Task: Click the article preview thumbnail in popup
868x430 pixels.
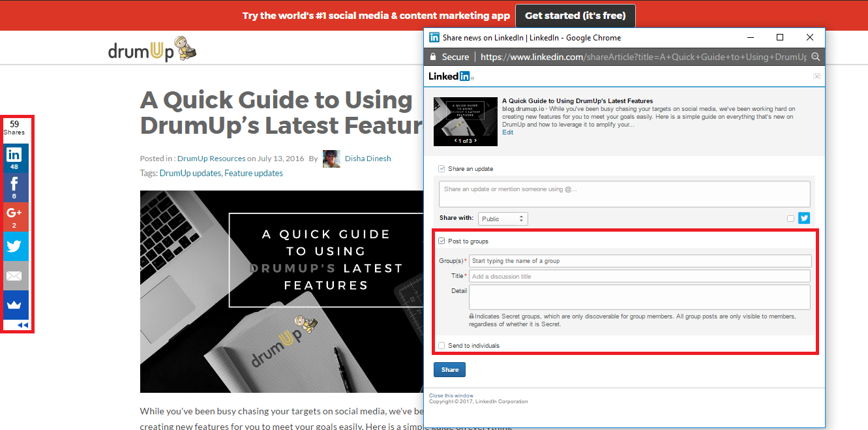Action: pyautogui.click(x=465, y=121)
